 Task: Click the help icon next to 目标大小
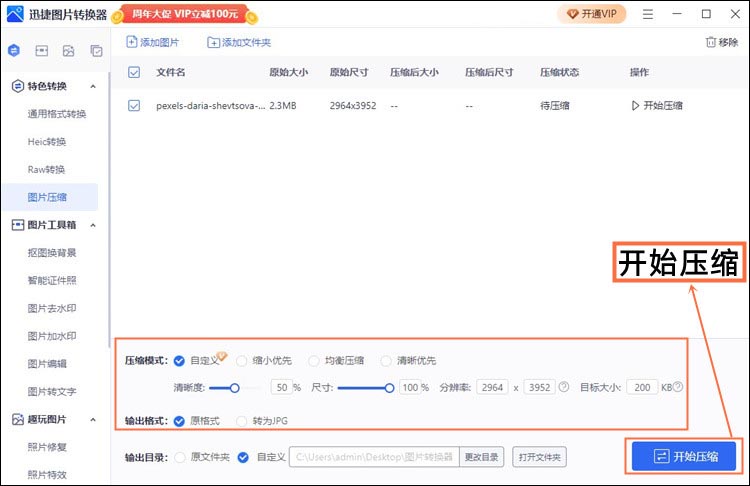[678, 387]
